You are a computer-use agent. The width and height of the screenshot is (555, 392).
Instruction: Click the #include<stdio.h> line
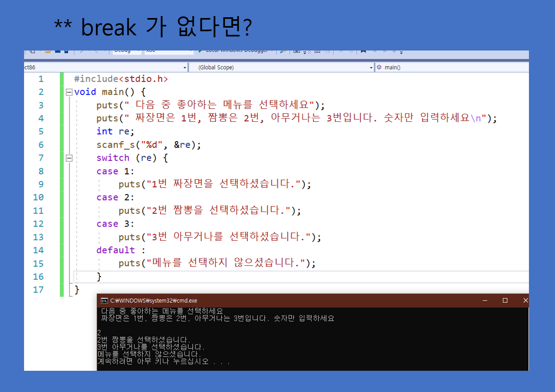(x=121, y=79)
